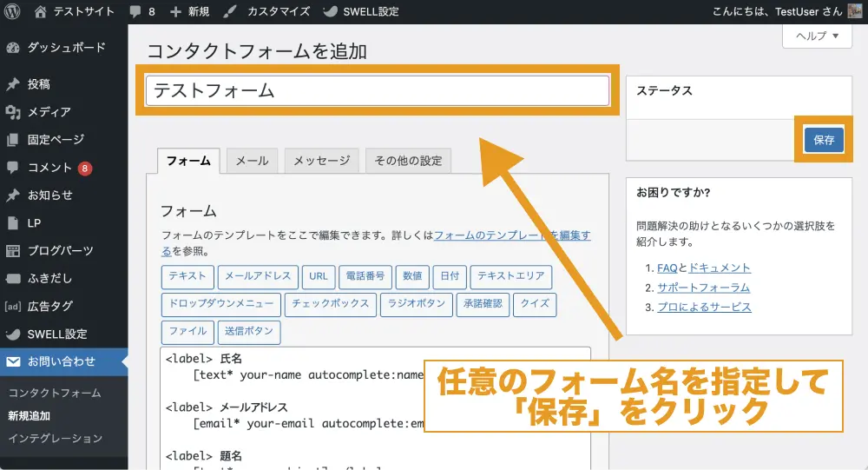Click the plus icon for 新規
The image size is (868, 470).
tap(176, 12)
